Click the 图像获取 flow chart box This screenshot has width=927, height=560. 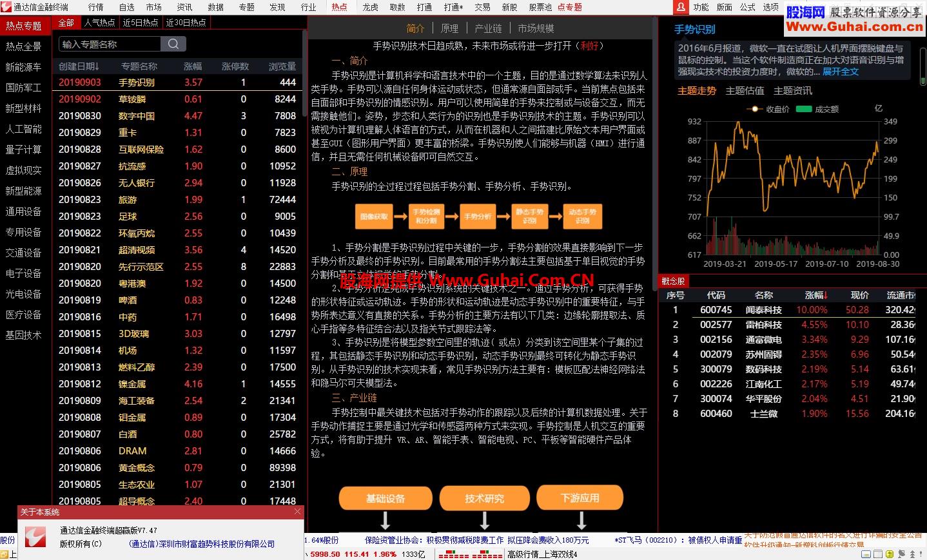[374, 217]
